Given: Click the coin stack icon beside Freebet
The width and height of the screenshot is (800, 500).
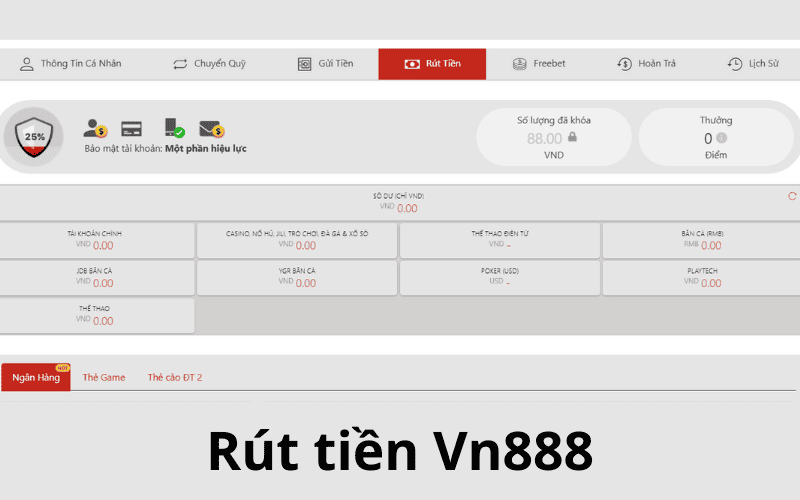Looking at the screenshot, I should [519, 64].
